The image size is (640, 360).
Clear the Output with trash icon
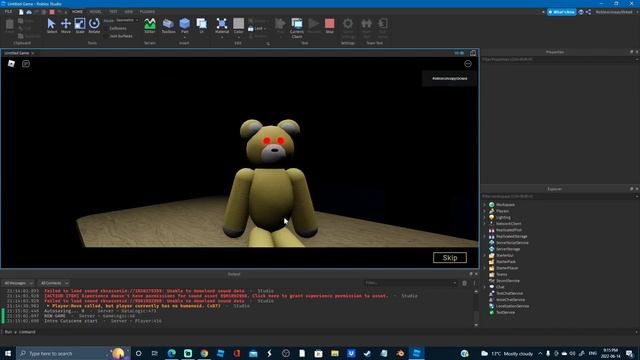tap(464, 283)
